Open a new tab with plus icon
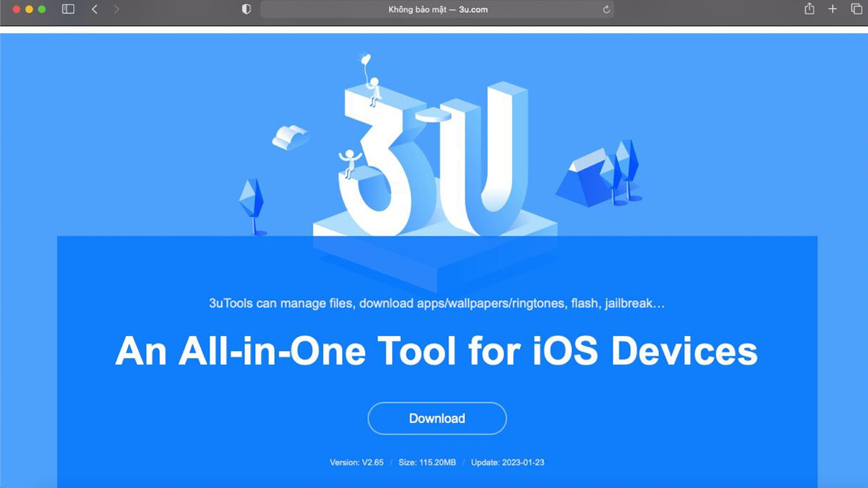This screenshot has width=868, height=488. (833, 9)
